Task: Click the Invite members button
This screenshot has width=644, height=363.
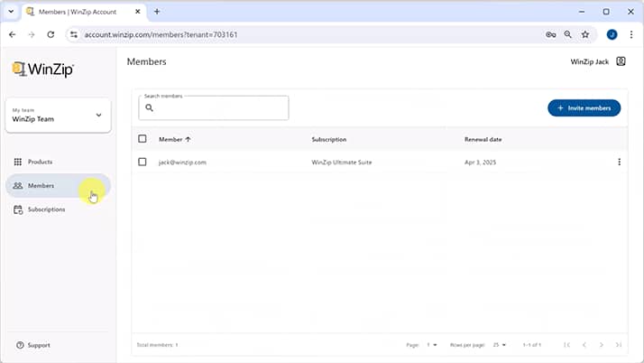Action: pos(584,107)
